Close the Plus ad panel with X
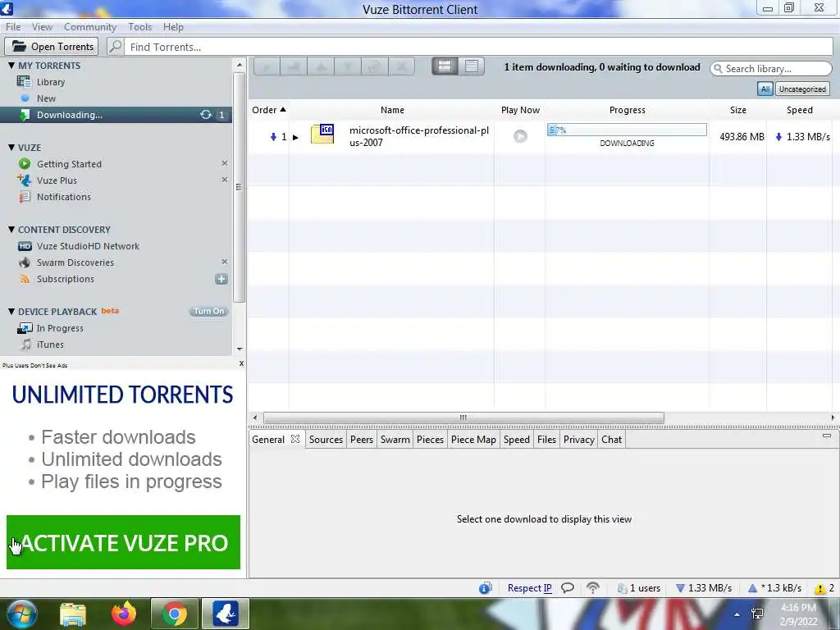Screen dimensions: 840x630 pos(241,363)
